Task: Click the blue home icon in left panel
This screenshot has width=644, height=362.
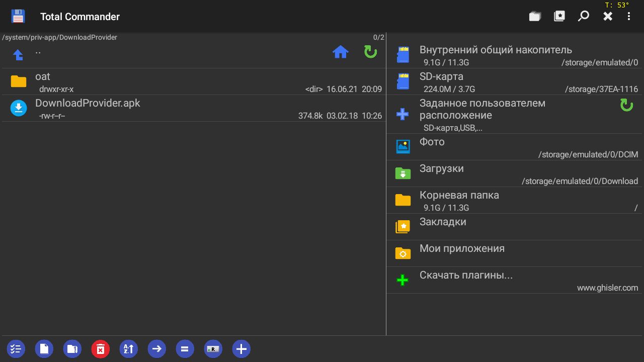Action: pyautogui.click(x=341, y=52)
